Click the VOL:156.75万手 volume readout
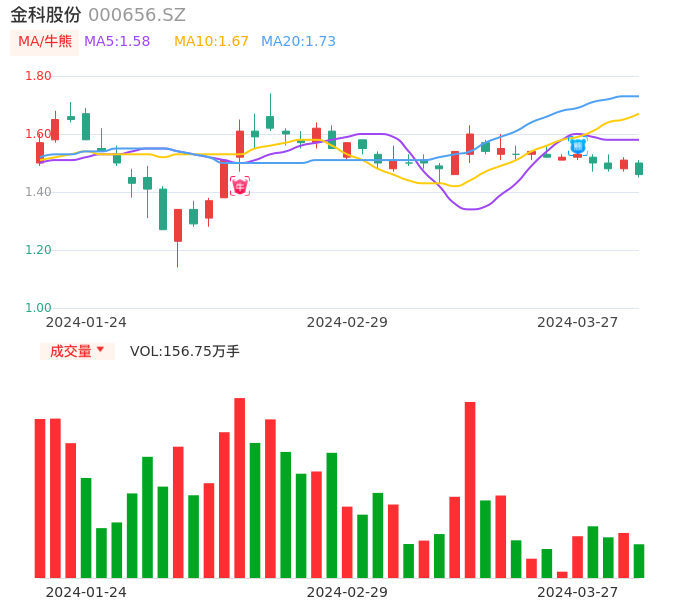This screenshot has width=686, height=606. 185,351
